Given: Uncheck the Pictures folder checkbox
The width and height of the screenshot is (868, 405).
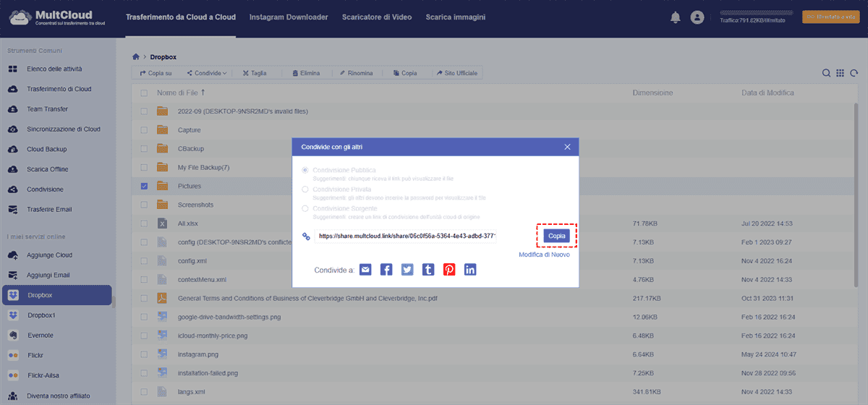Looking at the screenshot, I should [x=144, y=186].
